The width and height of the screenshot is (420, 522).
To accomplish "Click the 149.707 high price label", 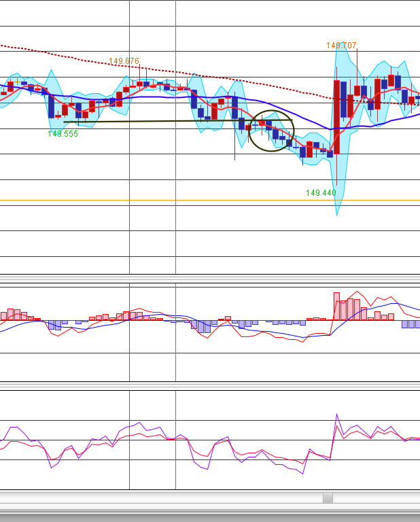I will [340, 46].
